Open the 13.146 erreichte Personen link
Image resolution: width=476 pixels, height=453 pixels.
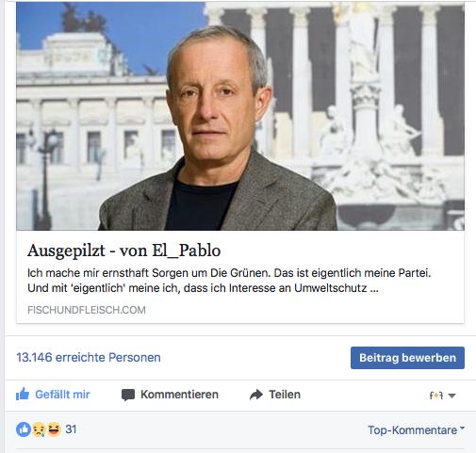(89, 358)
